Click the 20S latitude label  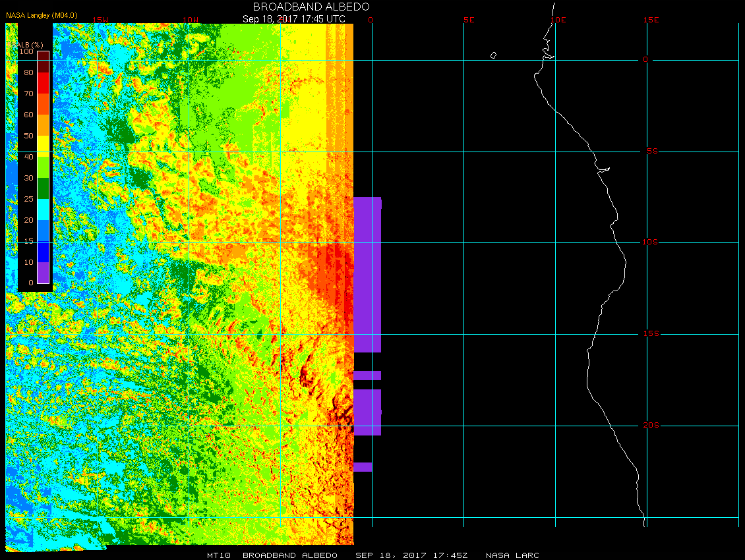coord(651,425)
